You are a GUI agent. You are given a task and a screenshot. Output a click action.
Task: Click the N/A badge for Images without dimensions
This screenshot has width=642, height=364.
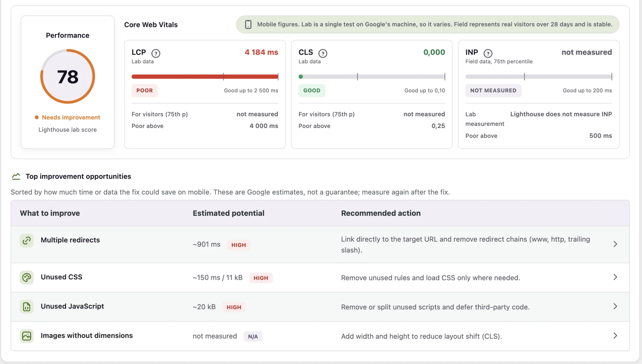[253, 336]
